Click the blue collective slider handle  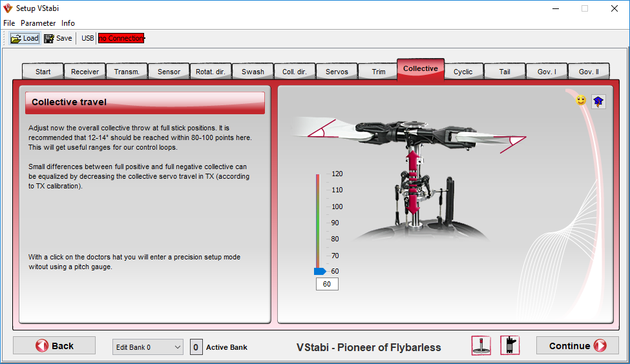(320, 271)
